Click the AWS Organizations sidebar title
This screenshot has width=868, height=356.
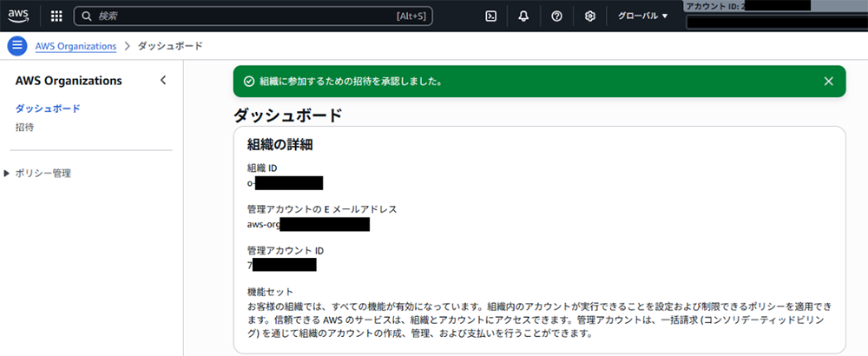(69, 81)
